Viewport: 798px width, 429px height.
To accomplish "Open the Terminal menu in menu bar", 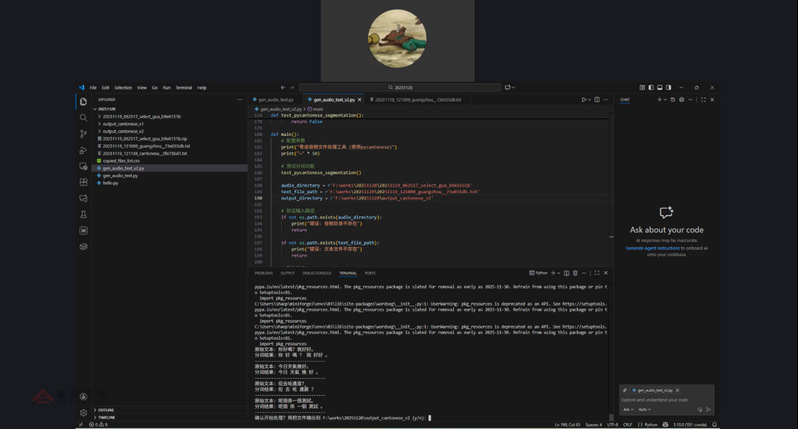I will 184,88.
